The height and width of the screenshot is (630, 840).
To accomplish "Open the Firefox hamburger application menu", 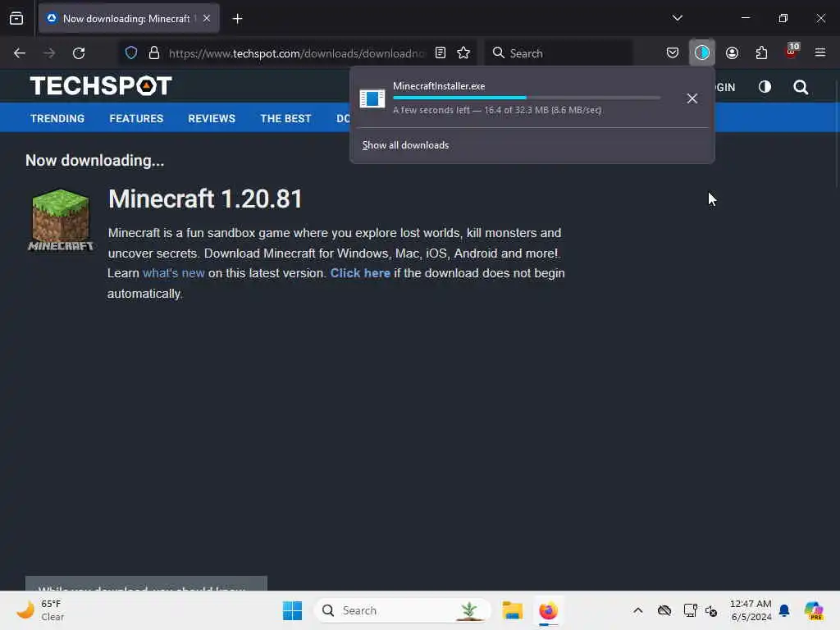I will (x=819, y=52).
